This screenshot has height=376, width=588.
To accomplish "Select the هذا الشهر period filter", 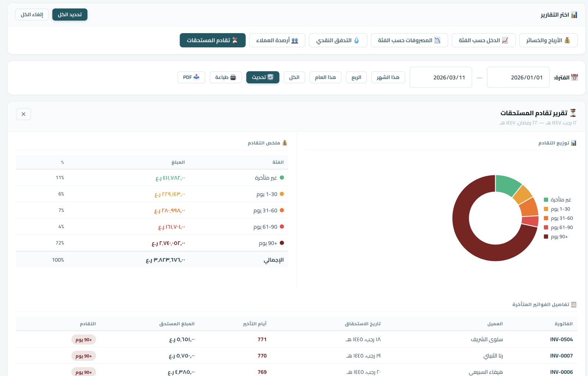I will click(388, 77).
